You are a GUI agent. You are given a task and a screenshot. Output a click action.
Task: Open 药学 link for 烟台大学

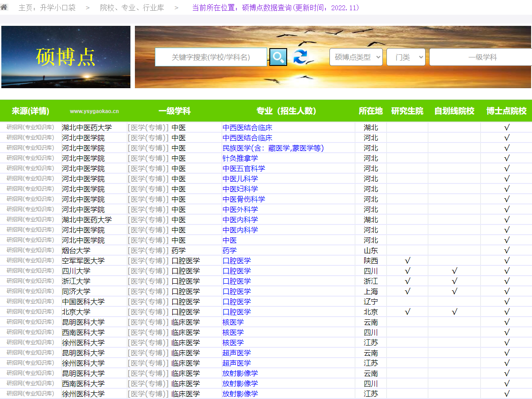point(230,251)
